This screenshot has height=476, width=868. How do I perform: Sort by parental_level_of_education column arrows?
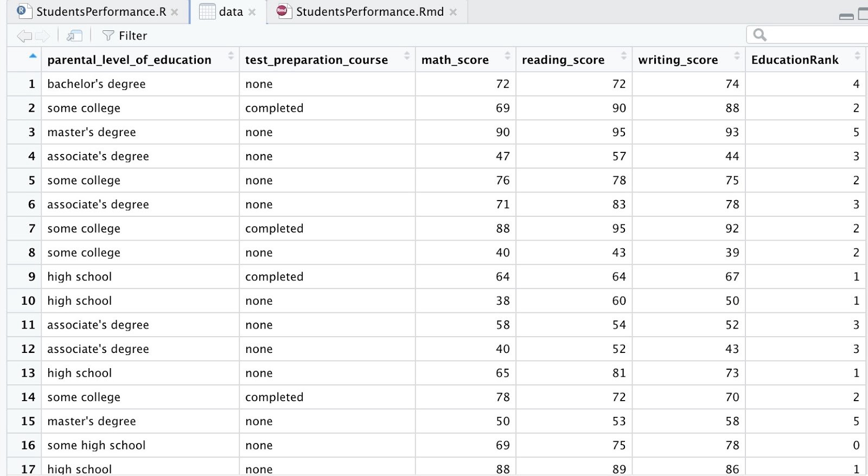(x=231, y=56)
